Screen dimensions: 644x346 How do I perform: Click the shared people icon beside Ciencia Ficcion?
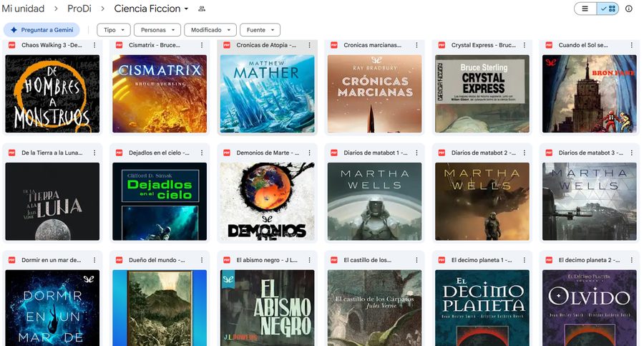202,9
